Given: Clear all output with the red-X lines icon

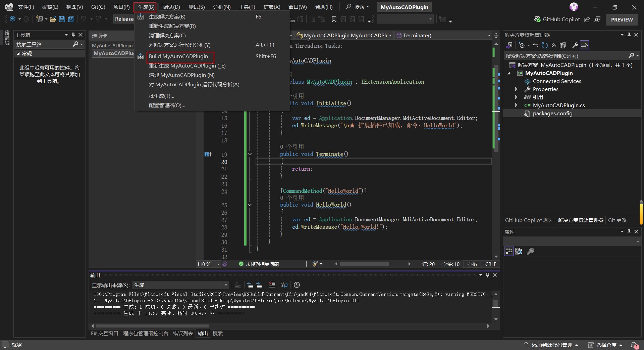Looking at the screenshot, I should coord(272,285).
